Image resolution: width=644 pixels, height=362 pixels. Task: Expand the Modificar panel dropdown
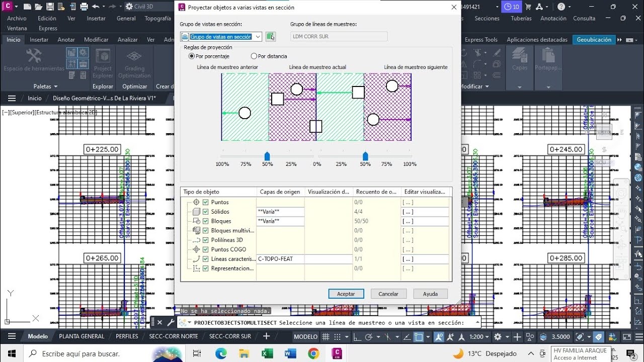point(474,86)
